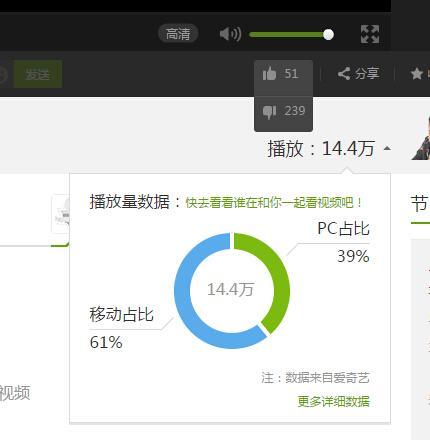This screenshot has height=440, width=430.
Task: Open 更多详细数据 link
Action: click(x=333, y=401)
